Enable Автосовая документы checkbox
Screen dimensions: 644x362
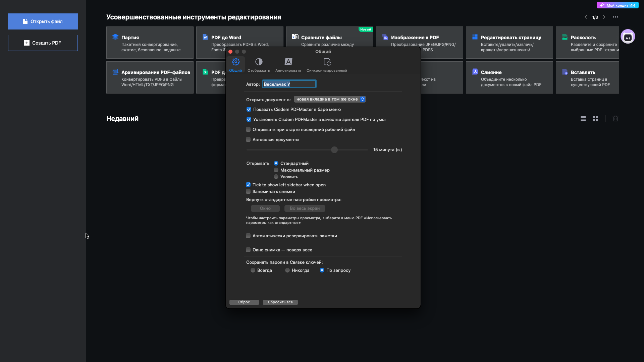click(248, 140)
